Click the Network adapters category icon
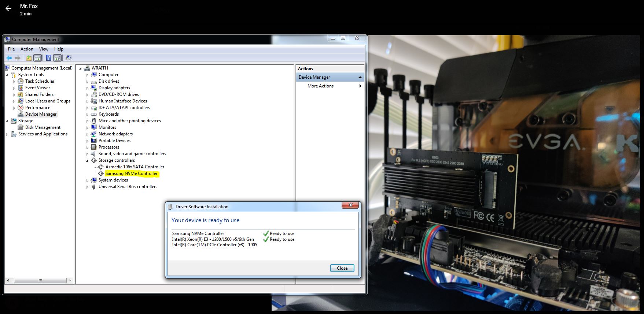The height and width of the screenshot is (314, 644). [x=94, y=134]
